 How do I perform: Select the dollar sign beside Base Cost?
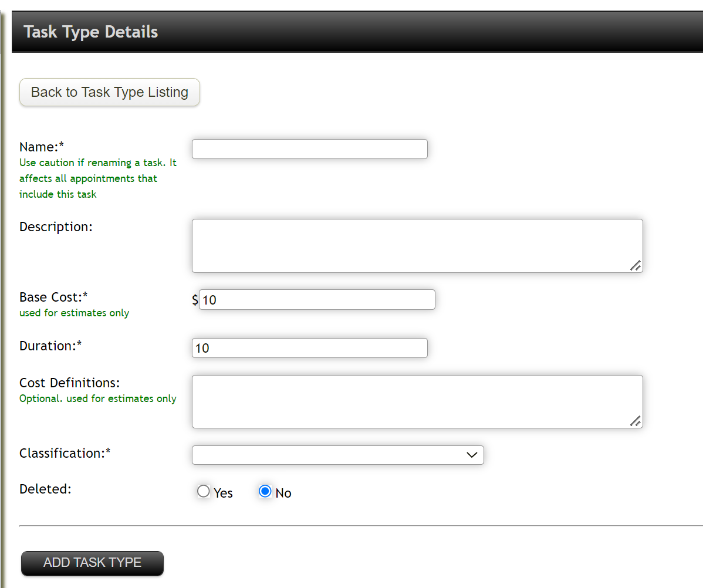click(194, 299)
